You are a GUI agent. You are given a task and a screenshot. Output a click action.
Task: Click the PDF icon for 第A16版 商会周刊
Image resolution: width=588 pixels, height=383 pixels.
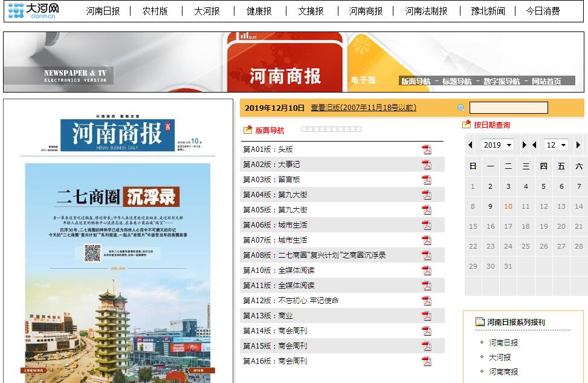point(427,361)
